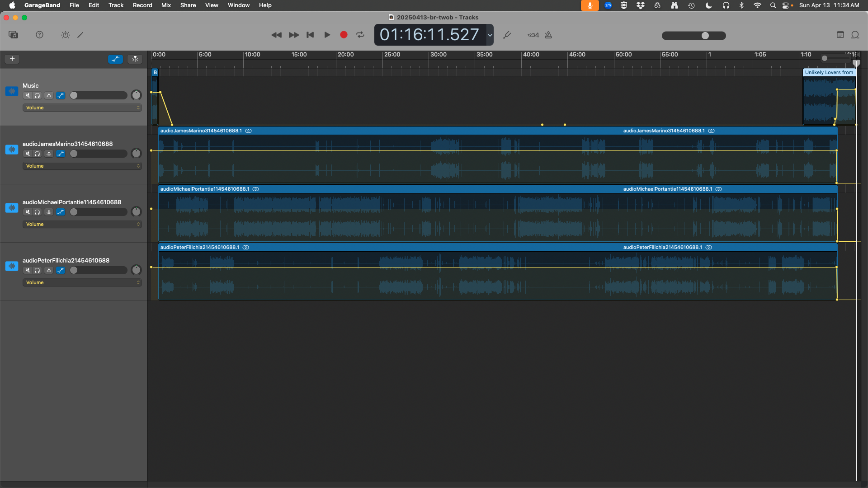Screen dimensions: 868x488
Task: Open the Library panel icon
Action: [14, 35]
